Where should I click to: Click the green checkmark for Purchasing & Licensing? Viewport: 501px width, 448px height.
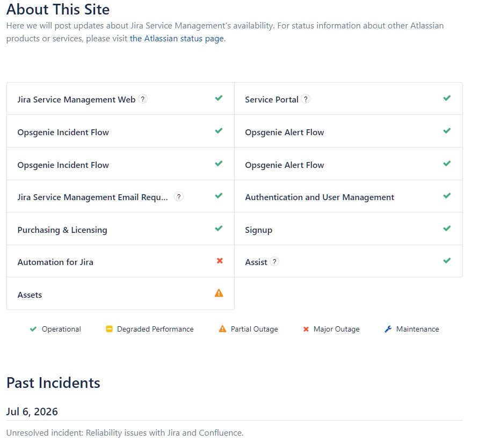click(x=219, y=229)
